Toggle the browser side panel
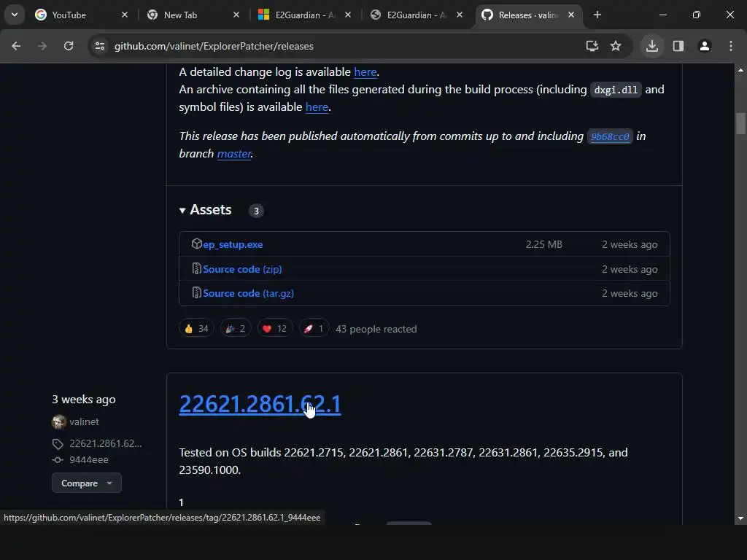The width and height of the screenshot is (747, 560). [678, 46]
